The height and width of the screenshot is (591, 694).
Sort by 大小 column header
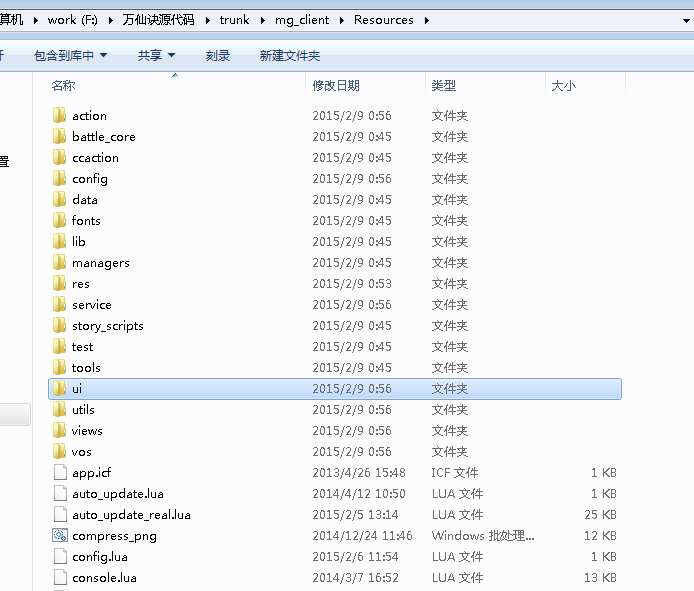564,86
